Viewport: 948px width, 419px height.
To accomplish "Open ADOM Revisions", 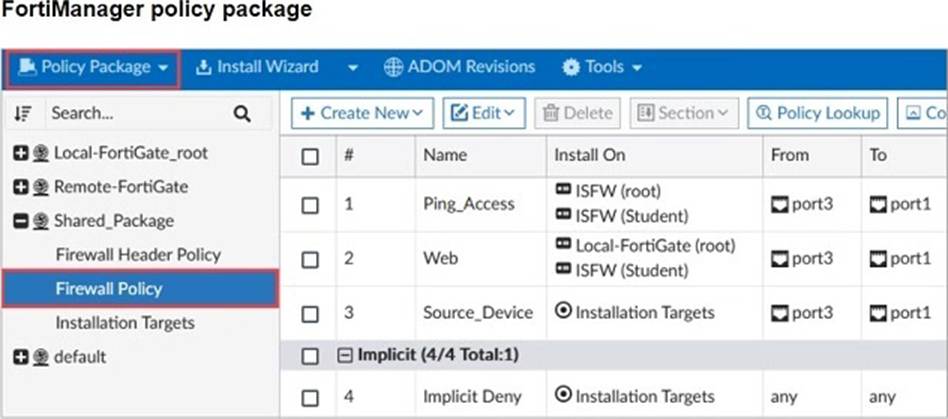I will click(459, 67).
